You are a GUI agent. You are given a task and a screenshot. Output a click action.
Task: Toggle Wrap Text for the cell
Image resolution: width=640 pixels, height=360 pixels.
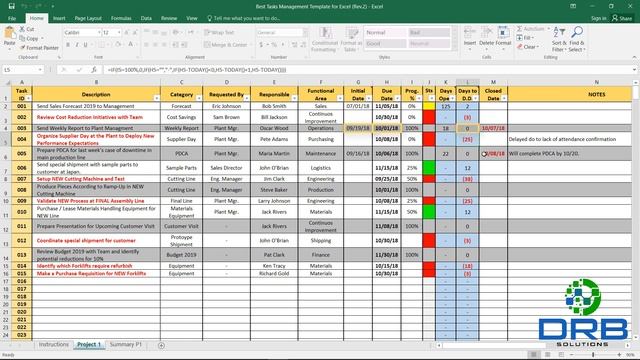(x=219, y=32)
